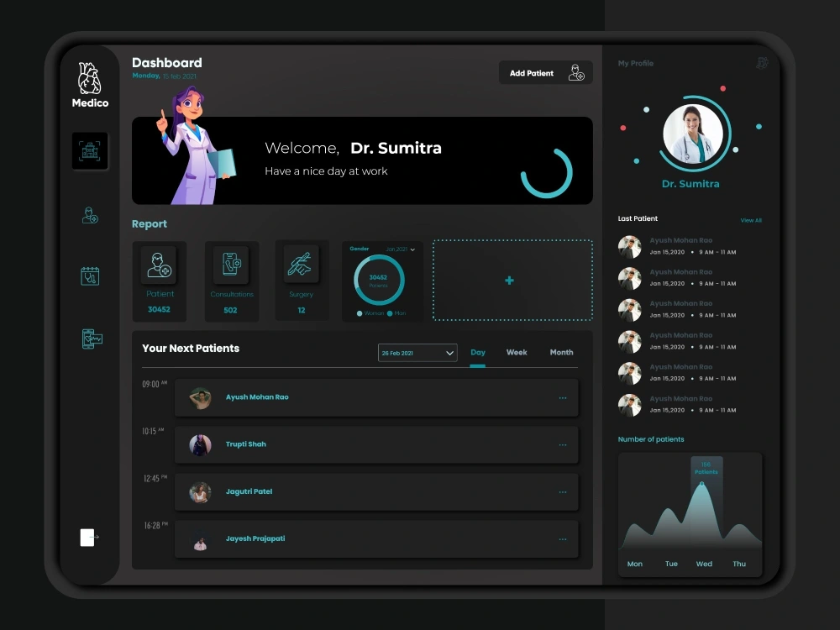Select the Trupti Shah name
Screen dimensions: 840x630
coord(246,444)
